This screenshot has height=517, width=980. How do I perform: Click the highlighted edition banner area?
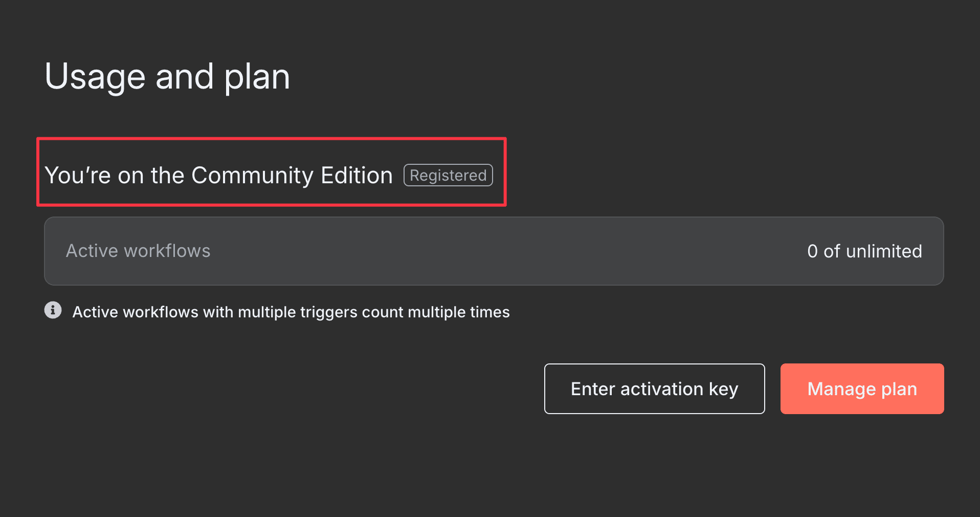[x=271, y=172]
